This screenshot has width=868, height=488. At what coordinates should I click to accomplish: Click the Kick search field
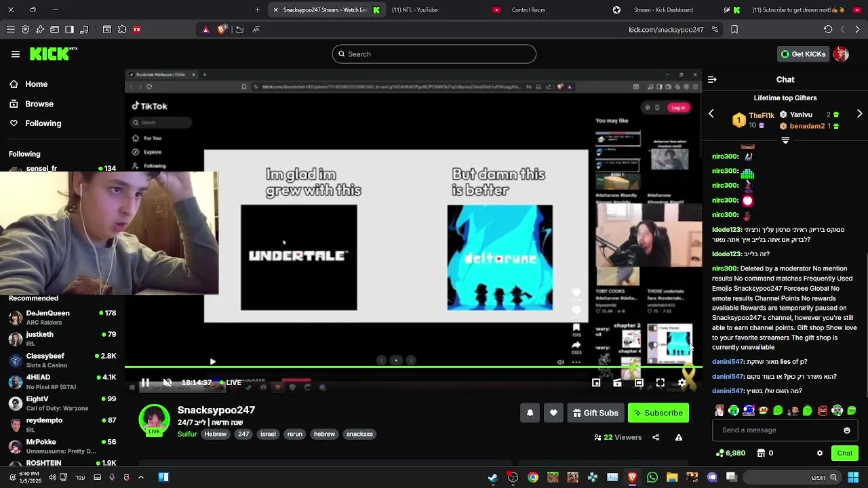click(434, 54)
